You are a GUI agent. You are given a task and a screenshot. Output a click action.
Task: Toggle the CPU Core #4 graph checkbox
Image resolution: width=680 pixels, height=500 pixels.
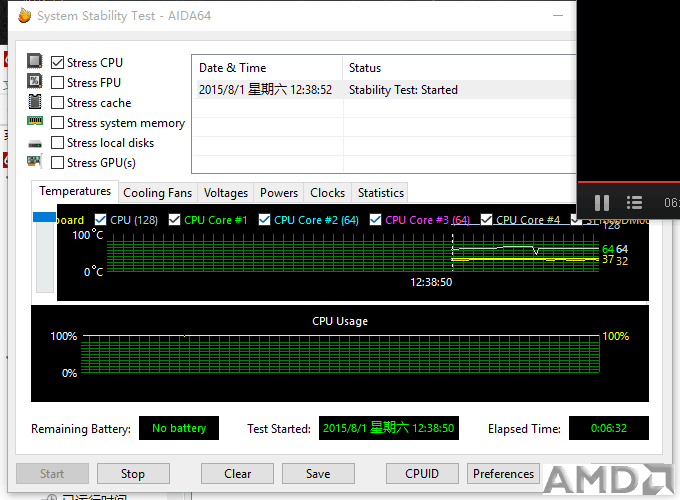pos(486,220)
